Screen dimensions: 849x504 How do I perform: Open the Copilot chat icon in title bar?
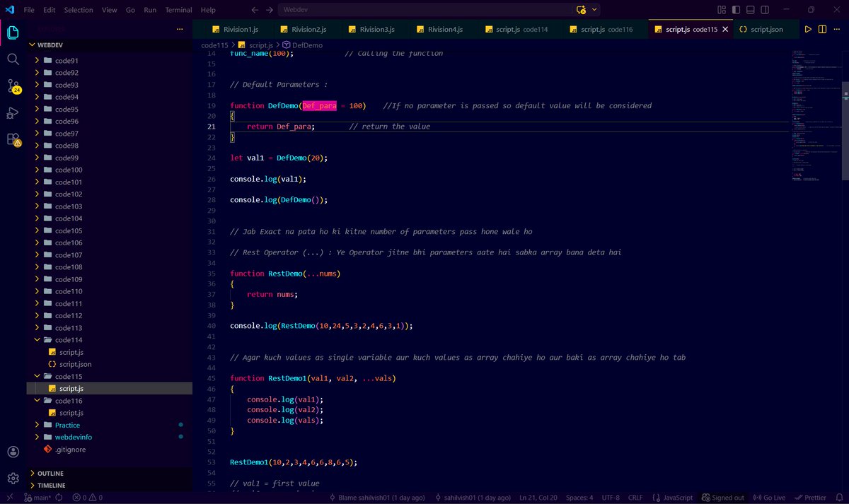[x=581, y=10]
